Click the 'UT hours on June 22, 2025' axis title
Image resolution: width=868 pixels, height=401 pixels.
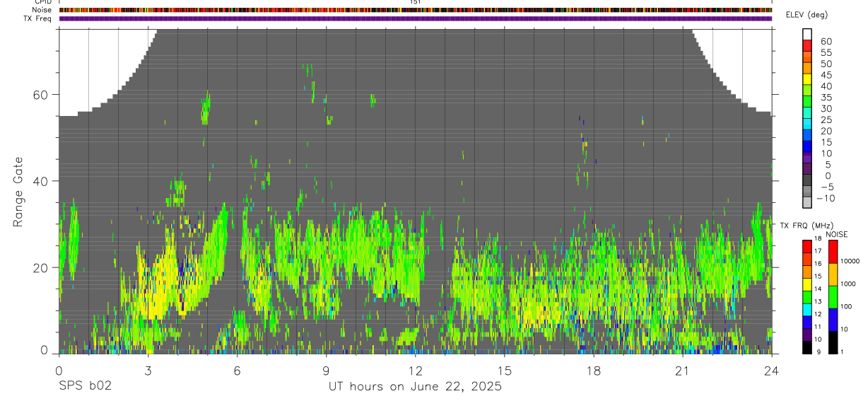pyautogui.click(x=415, y=386)
